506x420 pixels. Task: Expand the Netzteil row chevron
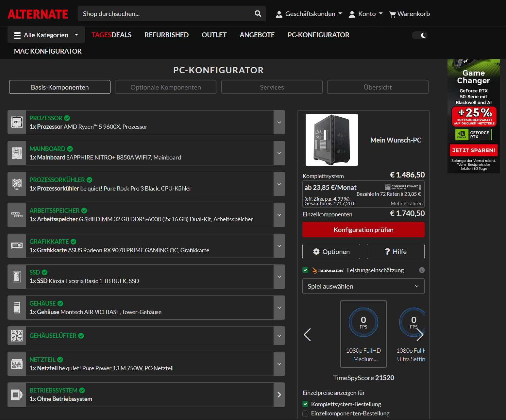[x=279, y=364]
